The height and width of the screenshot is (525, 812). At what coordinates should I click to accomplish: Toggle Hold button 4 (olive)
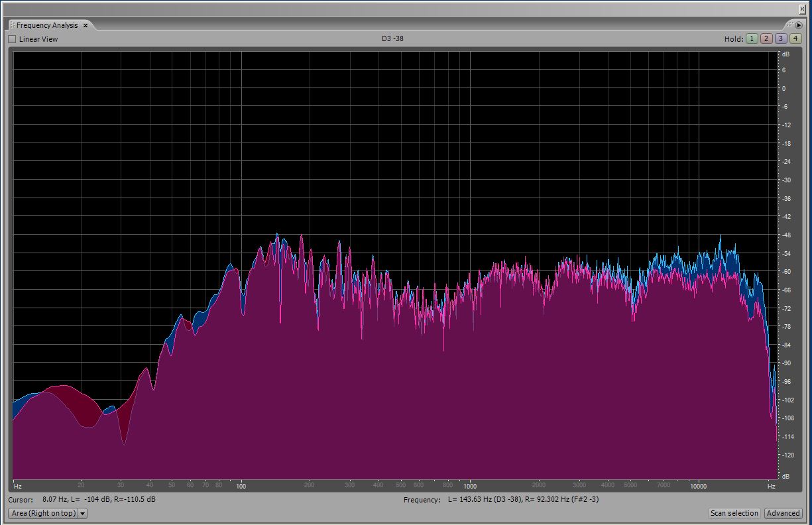pyautogui.click(x=795, y=38)
